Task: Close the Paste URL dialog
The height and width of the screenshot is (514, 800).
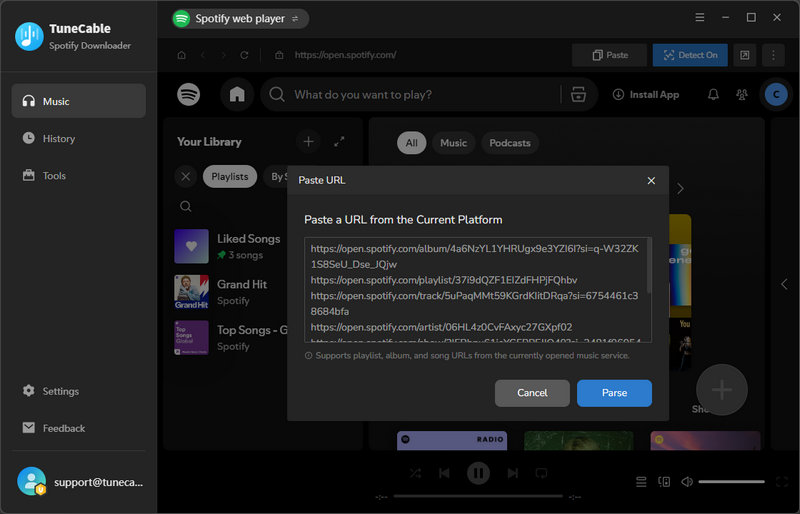Action: pos(651,181)
